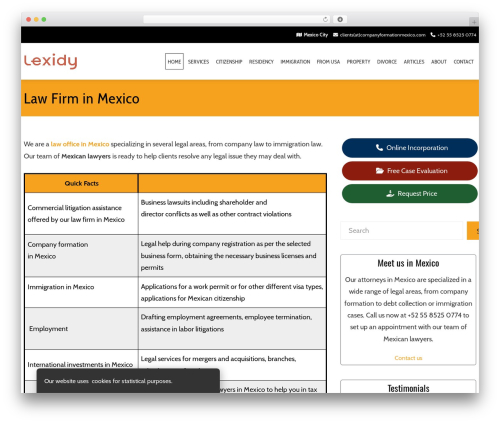500x423 pixels.
Task: Click the map icon beside Mexico City
Action: [299, 35]
